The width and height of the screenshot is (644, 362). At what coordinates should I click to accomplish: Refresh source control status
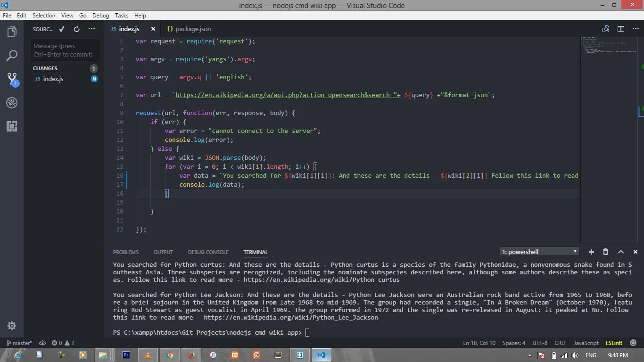(x=77, y=29)
